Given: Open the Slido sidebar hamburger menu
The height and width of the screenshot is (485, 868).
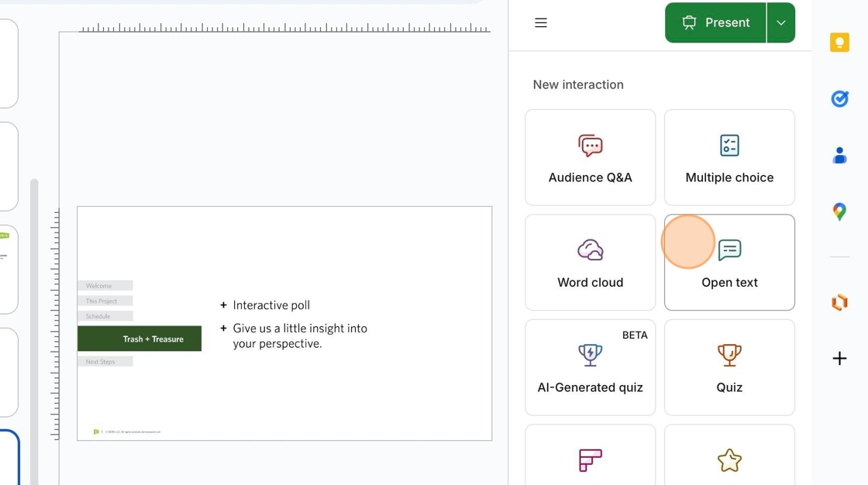Looking at the screenshot, I should coord(541,23).
